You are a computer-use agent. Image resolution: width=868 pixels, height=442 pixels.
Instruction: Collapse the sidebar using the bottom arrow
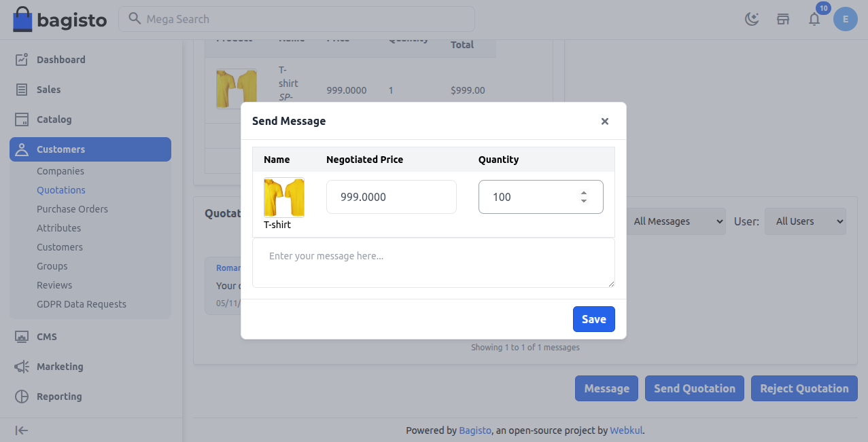(x=21, y=430)
